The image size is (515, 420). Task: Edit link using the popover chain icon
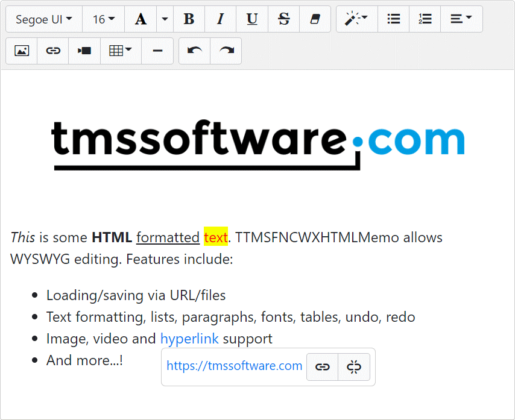pyautogui.click(x=322, y=367)
